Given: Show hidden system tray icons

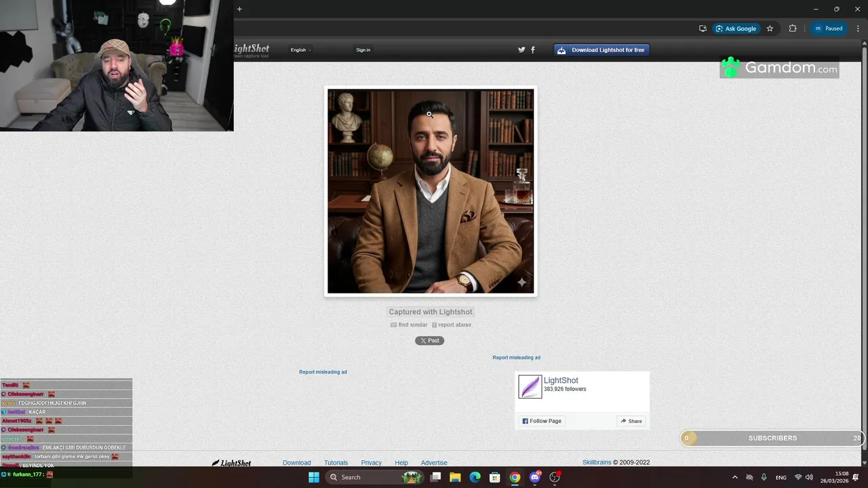Looking at the screenshot, I should 735,477.
